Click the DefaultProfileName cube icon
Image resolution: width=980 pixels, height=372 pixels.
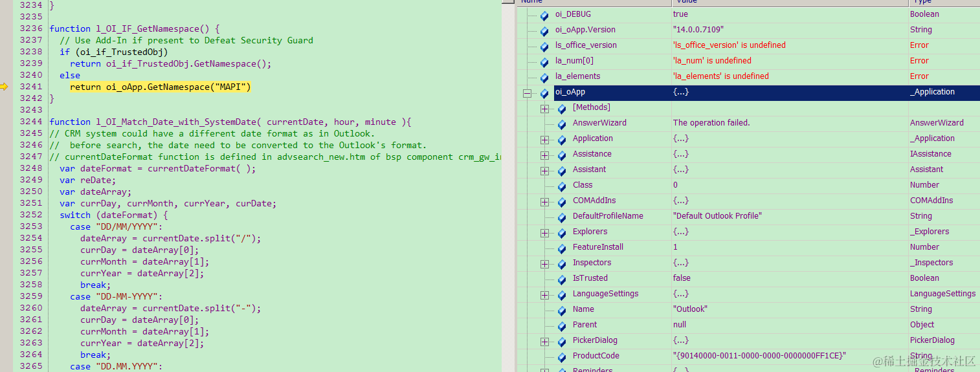561,217
